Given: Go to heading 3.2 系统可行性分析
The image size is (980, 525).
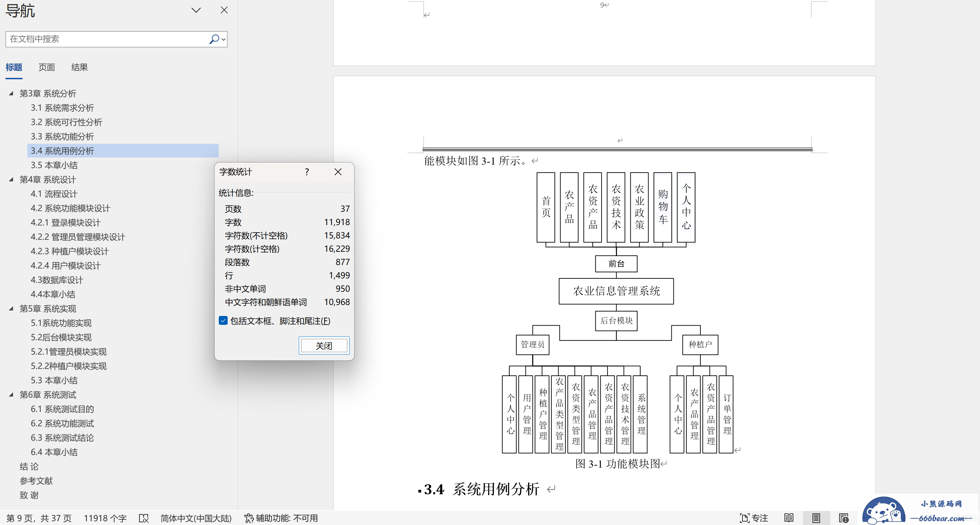Looking at the screenshot, I should click(67, 122).
